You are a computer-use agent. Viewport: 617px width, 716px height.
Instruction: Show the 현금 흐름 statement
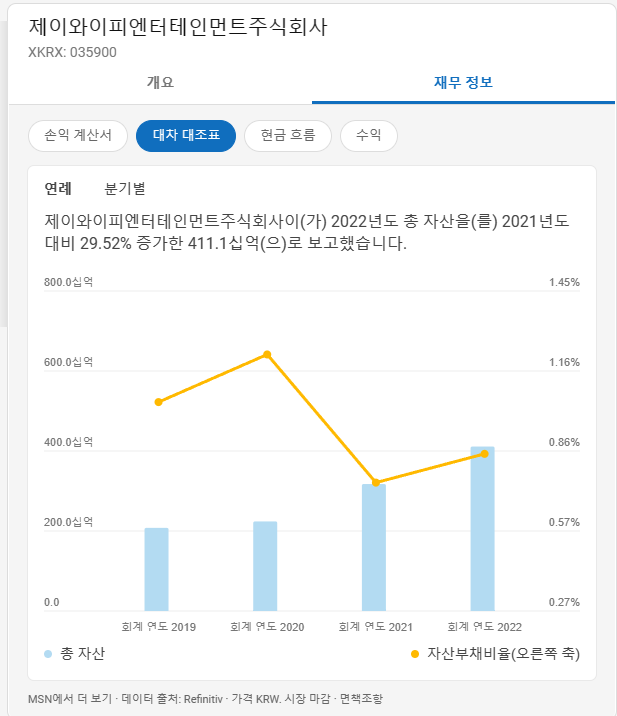[288, 136]
